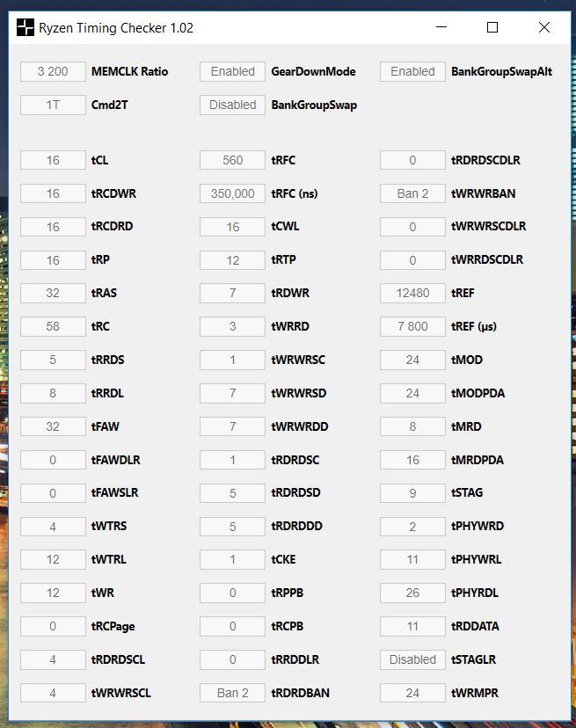
Task: Select the tWTRS value field
Action: tap(53, 527)
